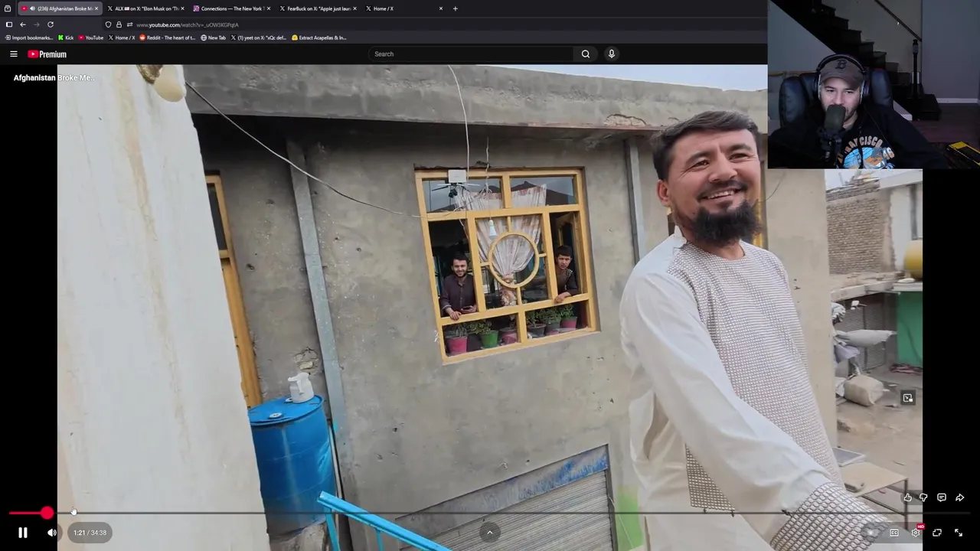This screenshot has width=980, height=551.
Task: Click the picture-in-picture icon on the video
Action: click(908, 398)
